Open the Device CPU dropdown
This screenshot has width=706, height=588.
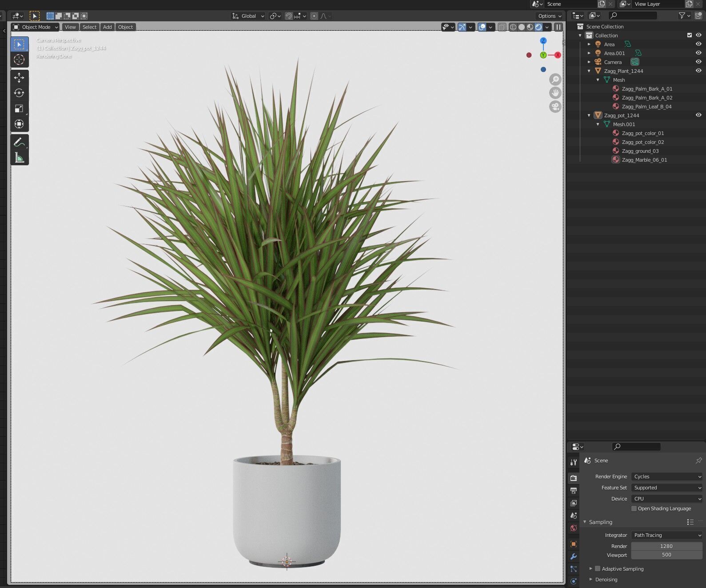tap(667, 499)
